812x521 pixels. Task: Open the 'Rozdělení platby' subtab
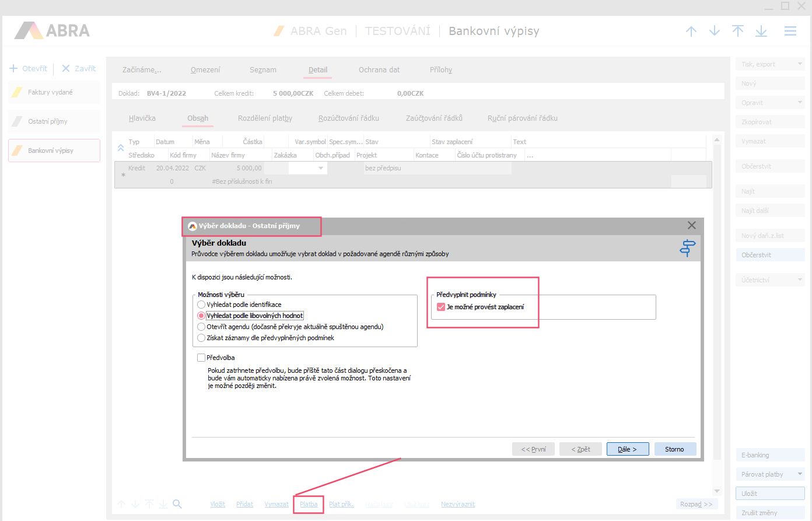pos(265,118)
